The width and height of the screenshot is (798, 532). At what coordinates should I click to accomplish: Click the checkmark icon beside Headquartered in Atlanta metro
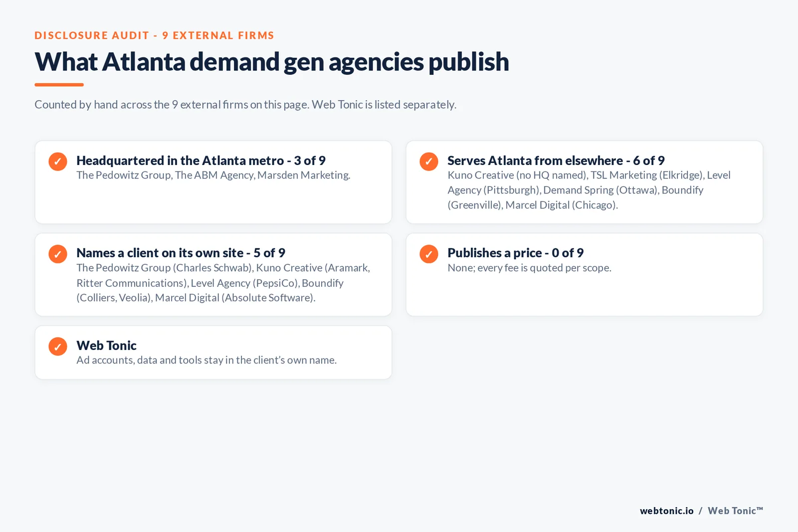[x=58, y=162]
